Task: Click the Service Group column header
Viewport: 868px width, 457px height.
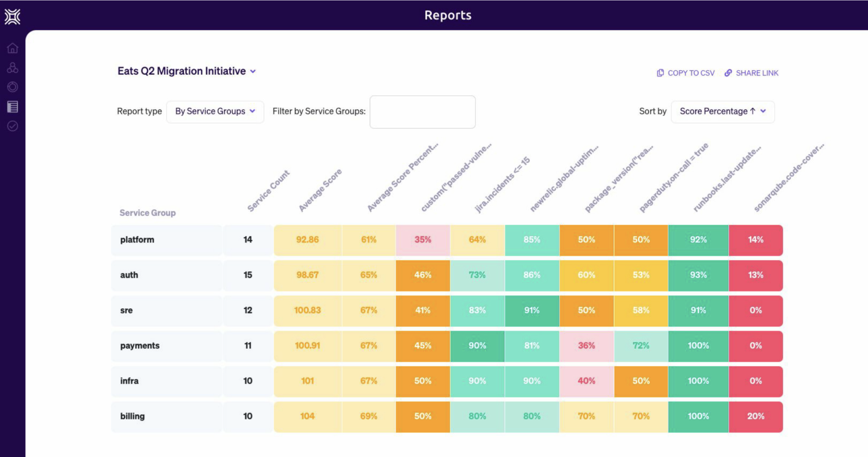Action: point(148,212)
